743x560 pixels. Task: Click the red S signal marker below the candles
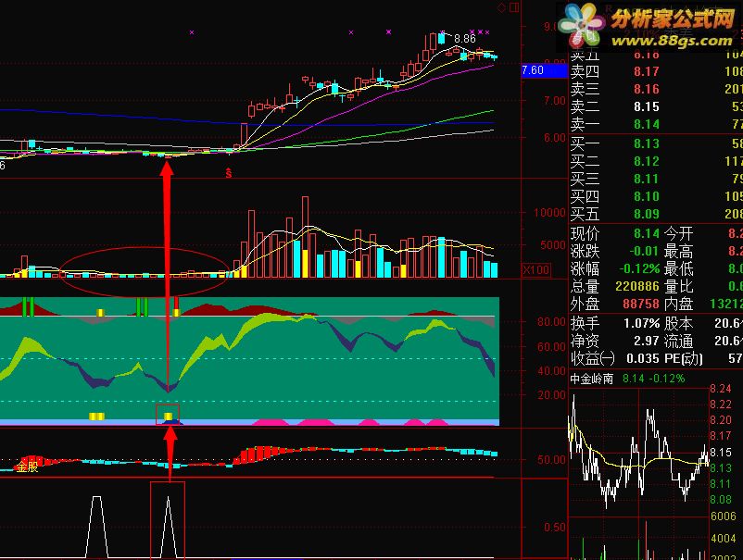(229, 173)
